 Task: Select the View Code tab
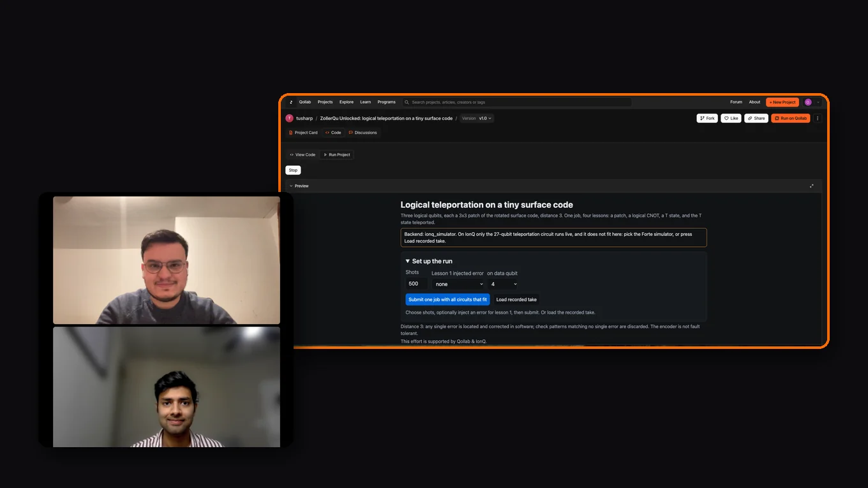coord(303,154)
